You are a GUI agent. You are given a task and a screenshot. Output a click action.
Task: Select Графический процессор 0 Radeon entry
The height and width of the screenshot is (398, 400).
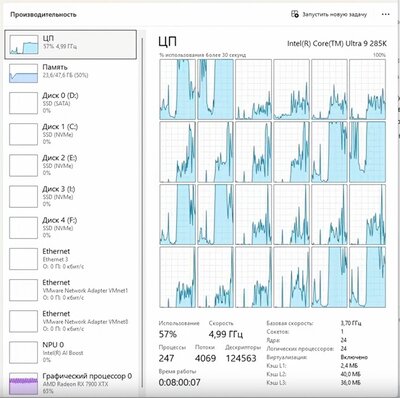point(70,383)
